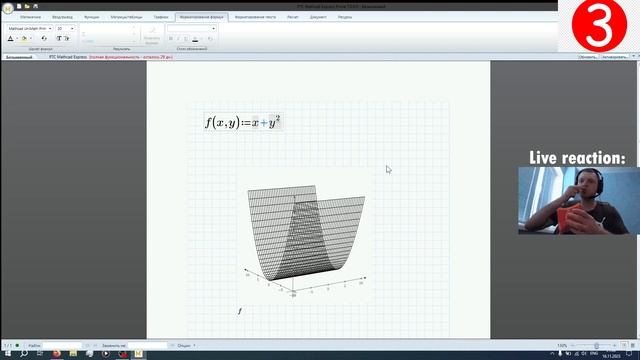The height and width of the screenshot is (360, 640).
Task: Open the Mathcad 'M' taskbar icon
Action: (138, 353)
